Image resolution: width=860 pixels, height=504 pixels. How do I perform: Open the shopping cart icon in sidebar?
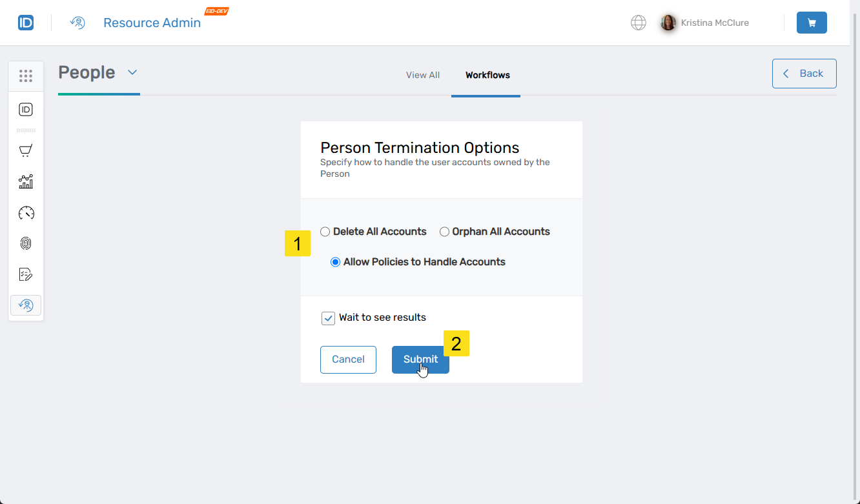tap(26, 151)
